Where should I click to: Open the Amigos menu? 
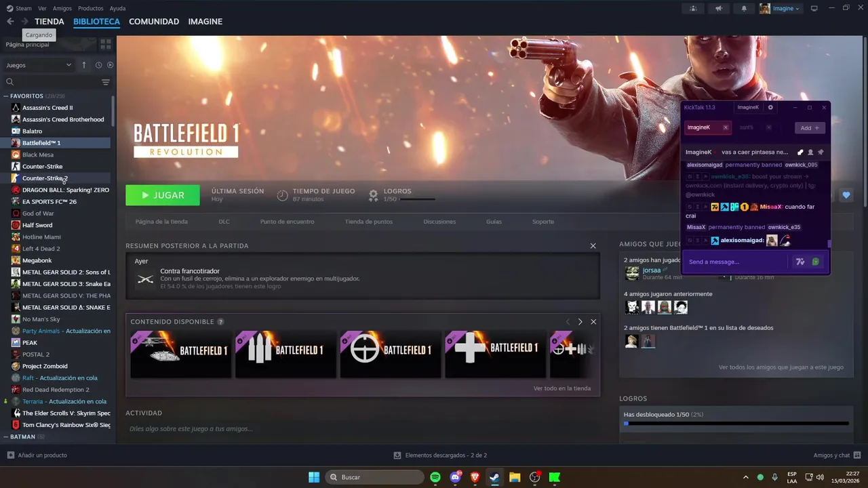point(62,9)
